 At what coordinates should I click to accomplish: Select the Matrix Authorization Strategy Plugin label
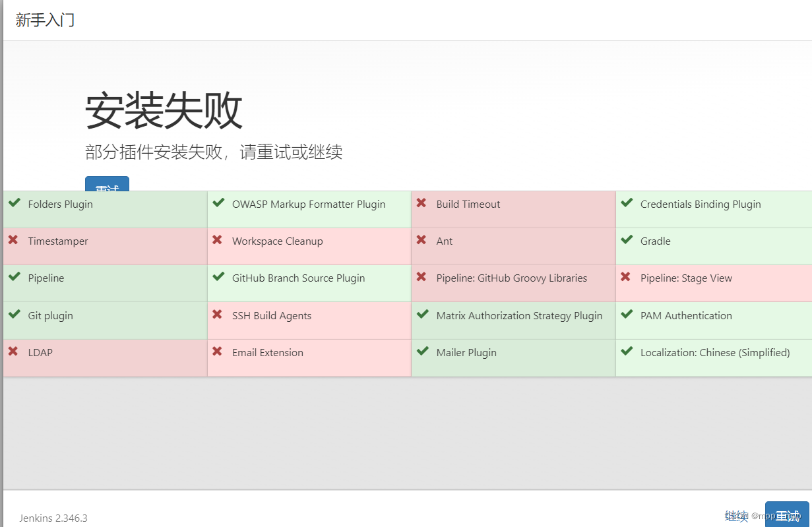pyautogui.click(x=520, y=316)
